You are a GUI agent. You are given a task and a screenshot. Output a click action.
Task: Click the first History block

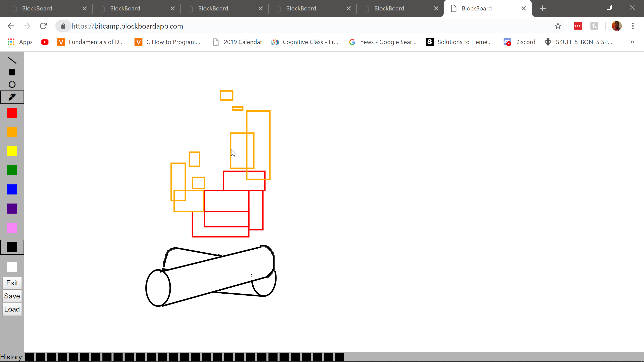pos(30,357)
